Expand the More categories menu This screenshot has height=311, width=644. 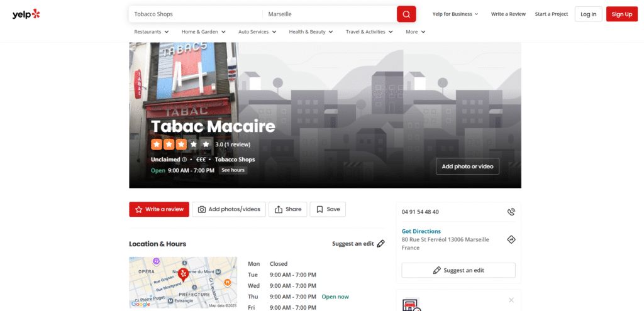416,31
